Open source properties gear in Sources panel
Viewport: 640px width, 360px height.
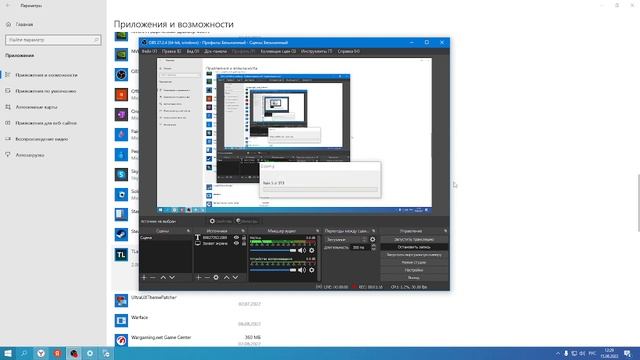[x=216, y=277]
